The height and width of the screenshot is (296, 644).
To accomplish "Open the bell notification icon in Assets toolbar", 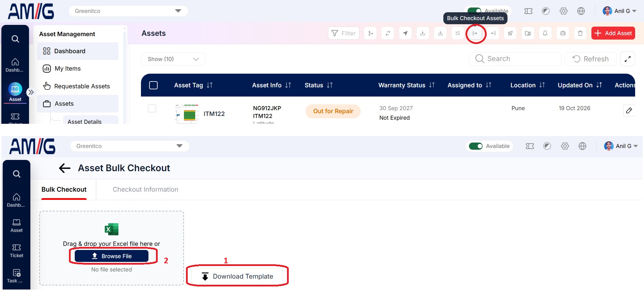I will tap(545, 33).
